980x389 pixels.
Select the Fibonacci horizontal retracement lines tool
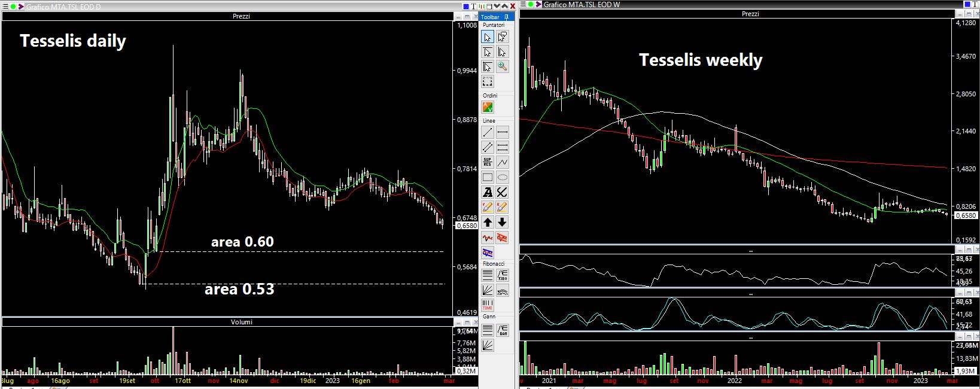[488, 275]
